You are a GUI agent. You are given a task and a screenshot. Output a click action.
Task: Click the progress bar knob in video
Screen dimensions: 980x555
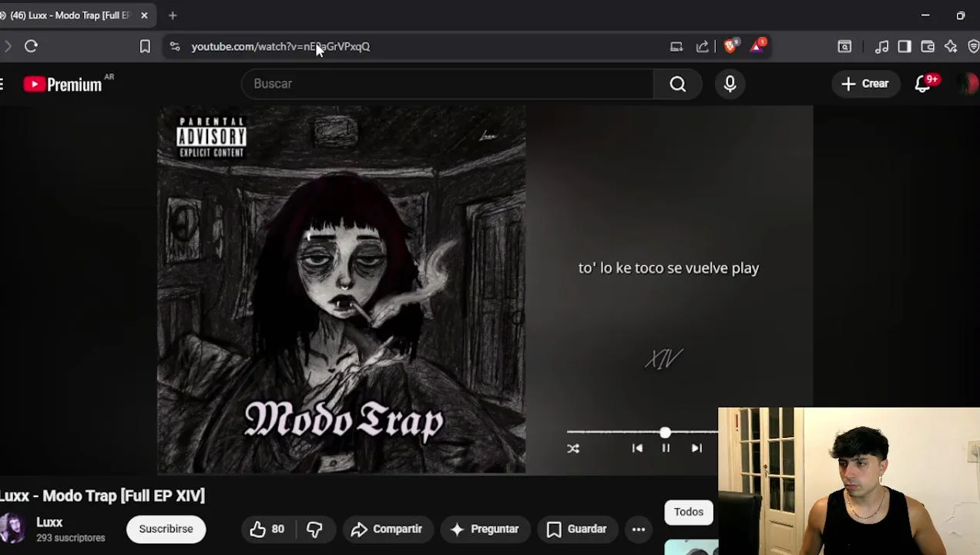tap(665, 432)
